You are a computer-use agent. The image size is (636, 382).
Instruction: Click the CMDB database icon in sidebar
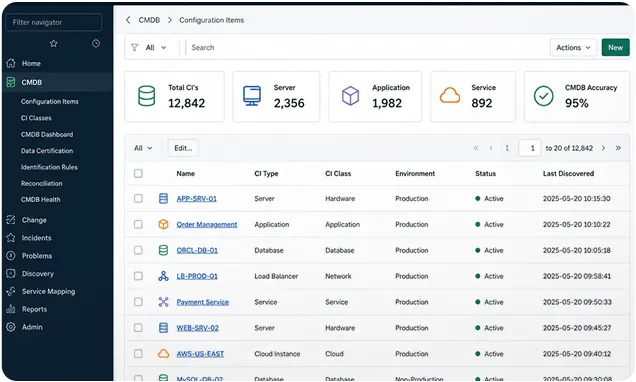pos(11,82)
